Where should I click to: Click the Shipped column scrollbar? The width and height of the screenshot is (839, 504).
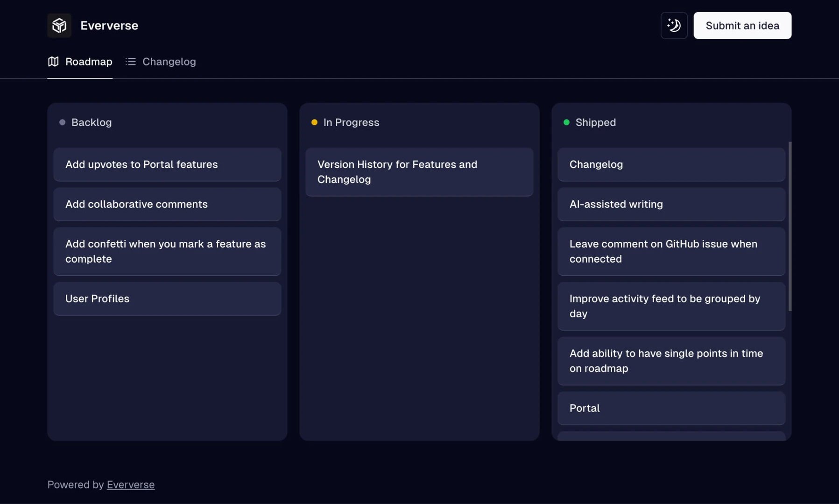point(790,224)
